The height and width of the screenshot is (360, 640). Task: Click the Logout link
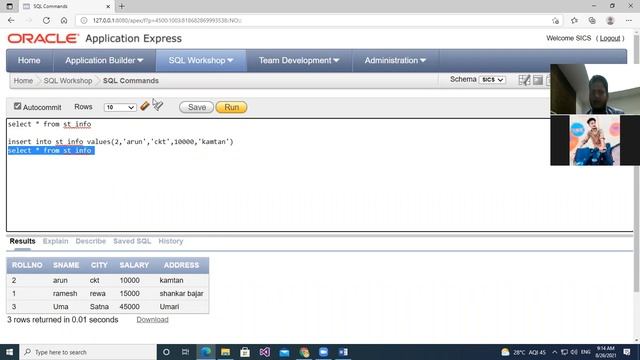coord(610,38)
